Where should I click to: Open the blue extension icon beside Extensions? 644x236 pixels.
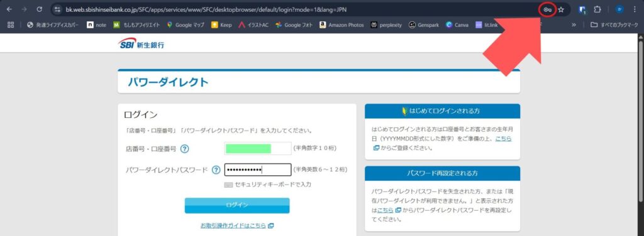point(582,10)
